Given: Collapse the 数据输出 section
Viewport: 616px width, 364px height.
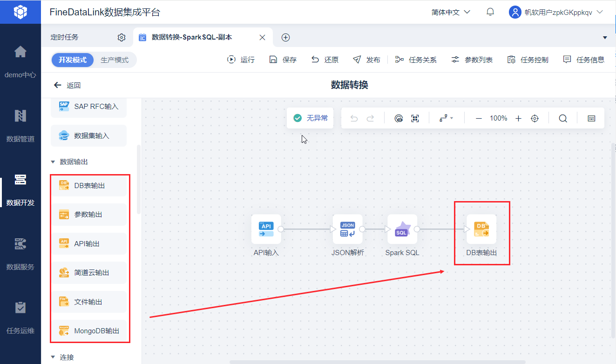Looking at the screenshot, I should click(x=53, y=162).
